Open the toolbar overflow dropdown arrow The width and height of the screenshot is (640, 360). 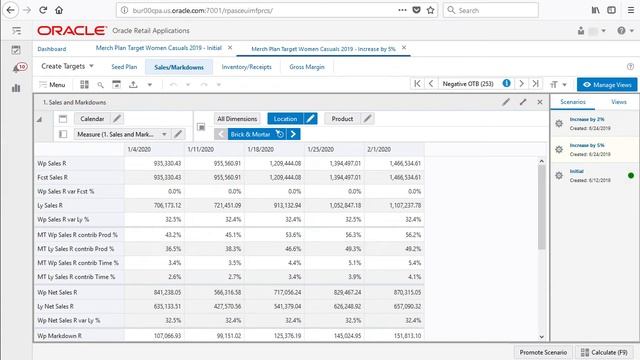[150, 85]
